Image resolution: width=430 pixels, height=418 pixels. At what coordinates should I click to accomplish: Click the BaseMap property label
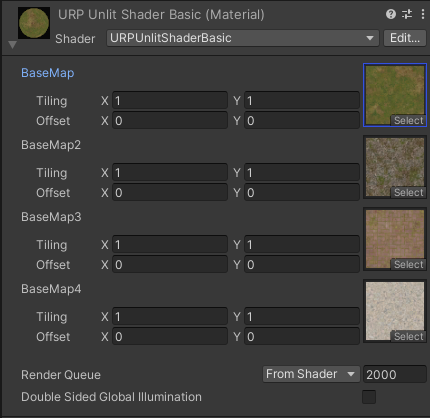point(48,73)
